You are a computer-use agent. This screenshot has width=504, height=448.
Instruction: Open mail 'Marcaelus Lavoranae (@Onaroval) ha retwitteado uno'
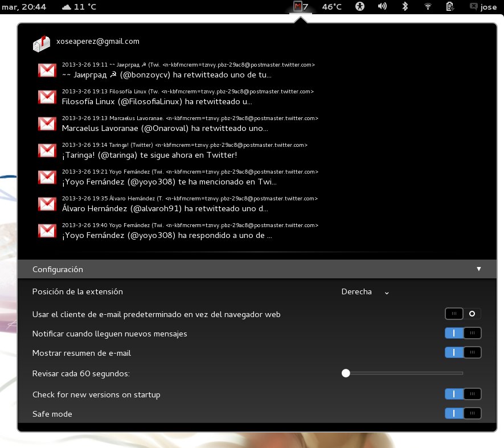pos(165,128)
